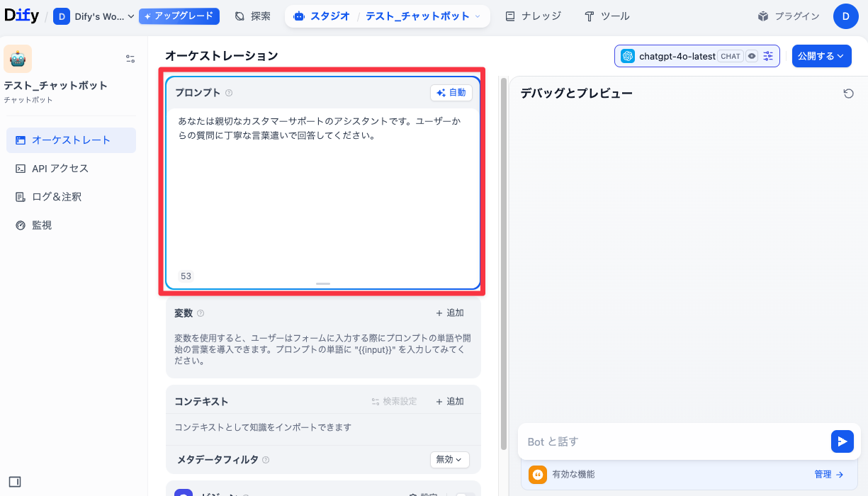
Task: Collapse the sidebar with the bottom-left panel icon
Action: pos(15,482)
